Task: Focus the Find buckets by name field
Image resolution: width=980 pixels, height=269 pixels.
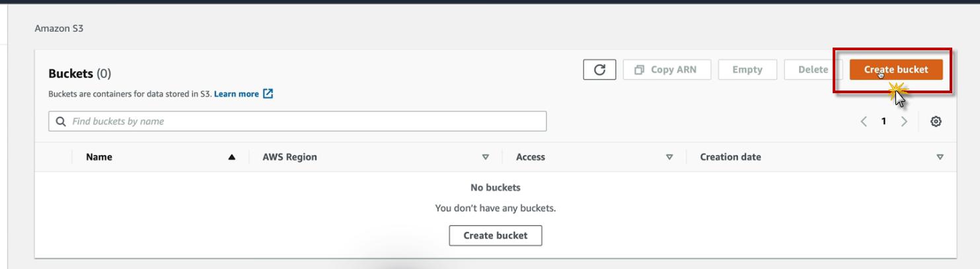Action: coord(304,122)
